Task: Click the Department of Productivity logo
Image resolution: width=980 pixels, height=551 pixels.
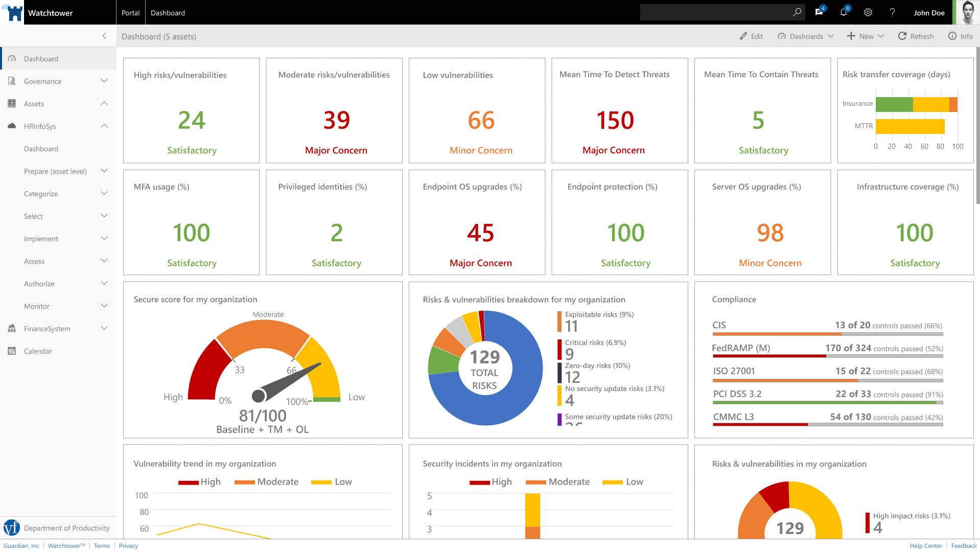Action: [x=12, y=527]
